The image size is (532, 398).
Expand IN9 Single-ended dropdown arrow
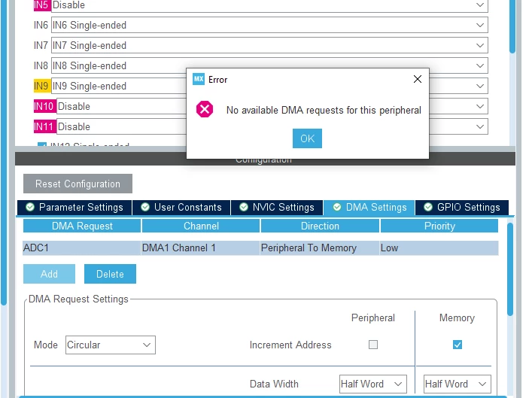click(480, 87)
